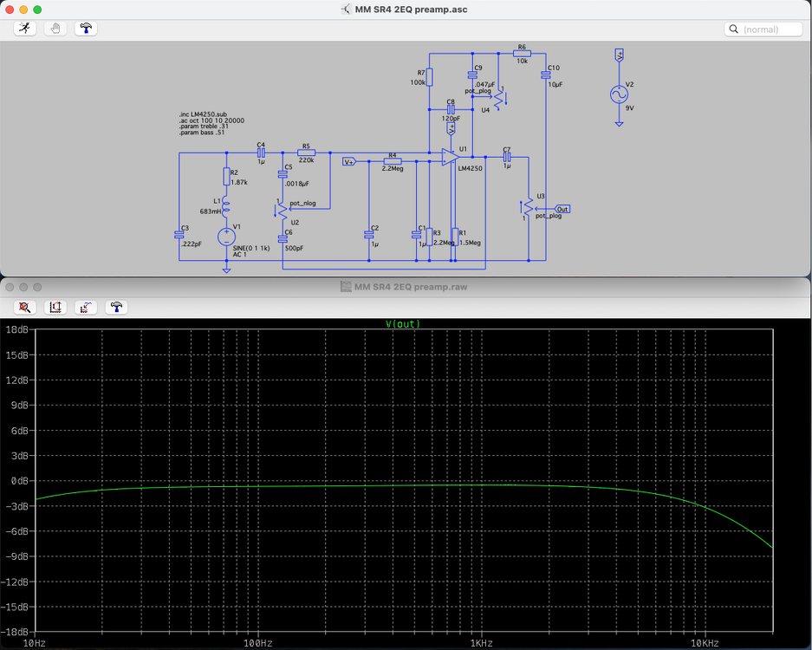Click inside the (normal) search field

coord(763,29)
